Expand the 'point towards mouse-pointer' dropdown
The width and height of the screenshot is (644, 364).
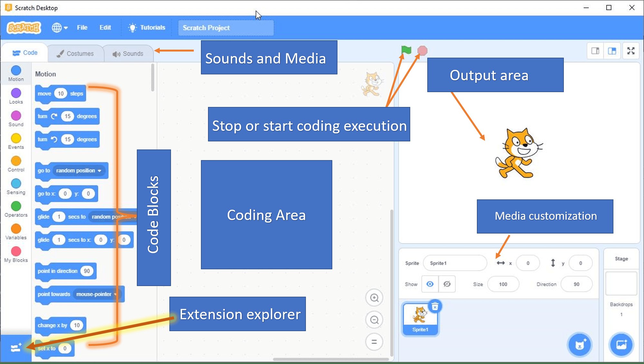[115, 294]
